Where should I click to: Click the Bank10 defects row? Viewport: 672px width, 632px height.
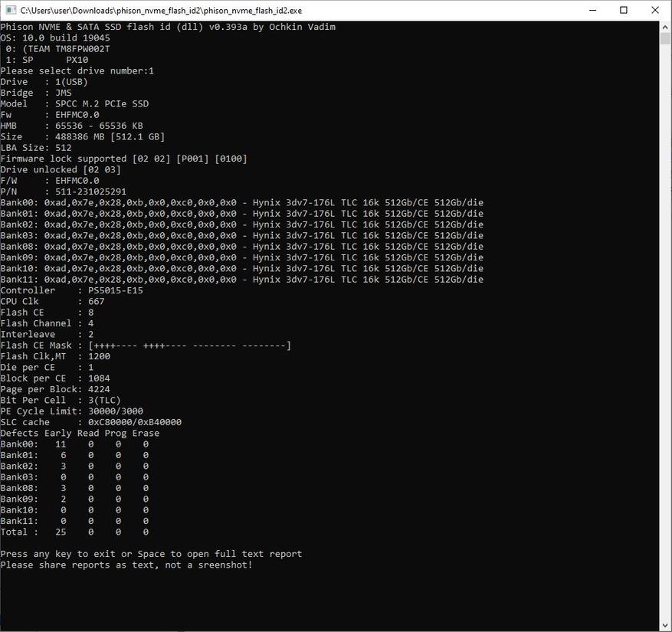(74, 510)
